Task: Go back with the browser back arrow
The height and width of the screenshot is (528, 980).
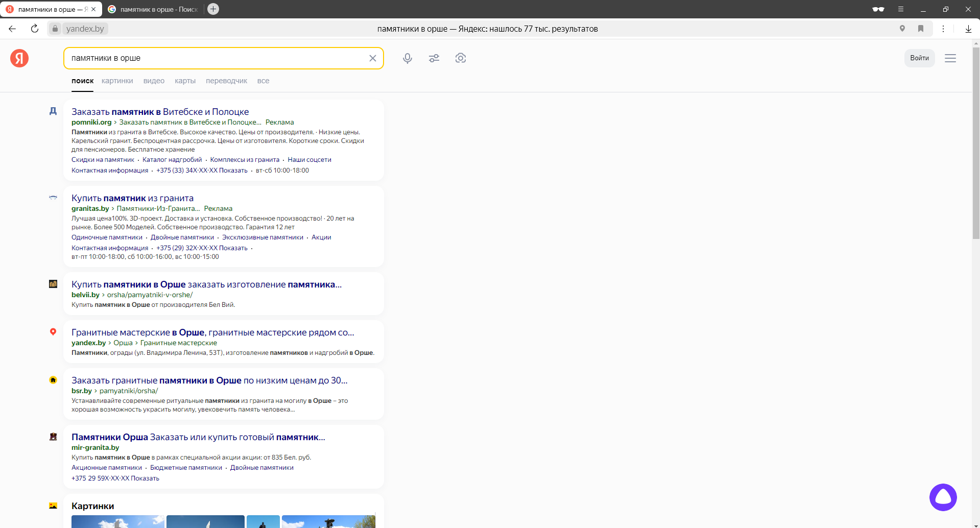Action: (x=12, y=29)
